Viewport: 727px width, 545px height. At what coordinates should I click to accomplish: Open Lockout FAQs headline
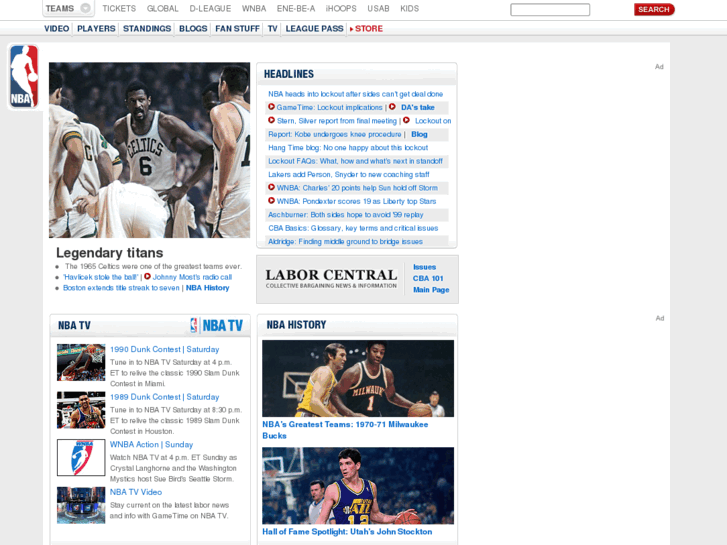(355, 161)
